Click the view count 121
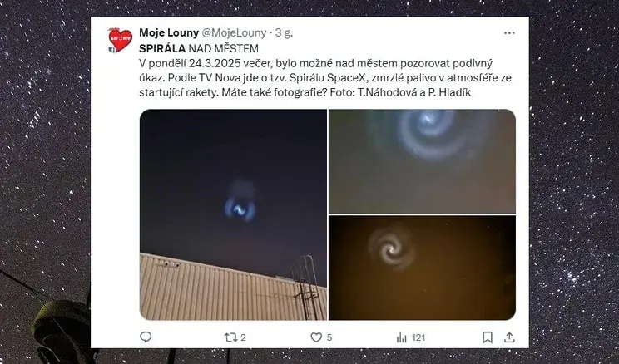Screen dimensions: 619x364 (x=418, y=337)
